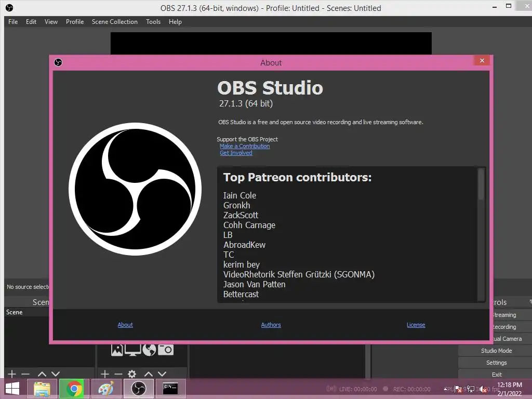Viewport: 532px width, 399px height.
Task: Remove the selected scene with the minus icon
Action: pyautogui.click(x=25, y=374)
